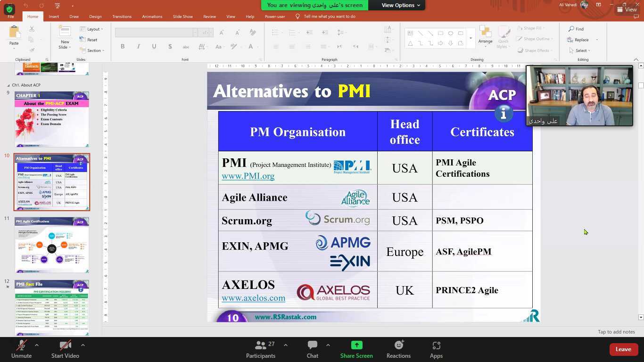Image resolution: width=644 pixels, height=362 pixels.
Task: Open the Slide Show tab
Action: coord(182,16)
